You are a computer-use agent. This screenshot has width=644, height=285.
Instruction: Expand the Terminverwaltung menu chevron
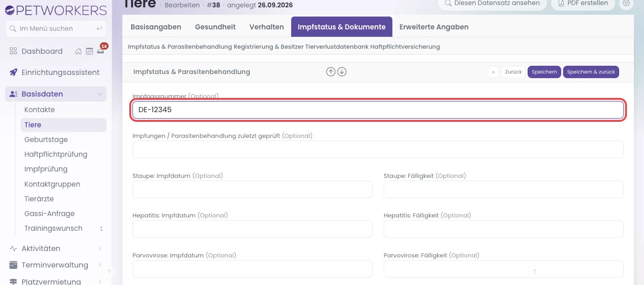pos(99,265)
